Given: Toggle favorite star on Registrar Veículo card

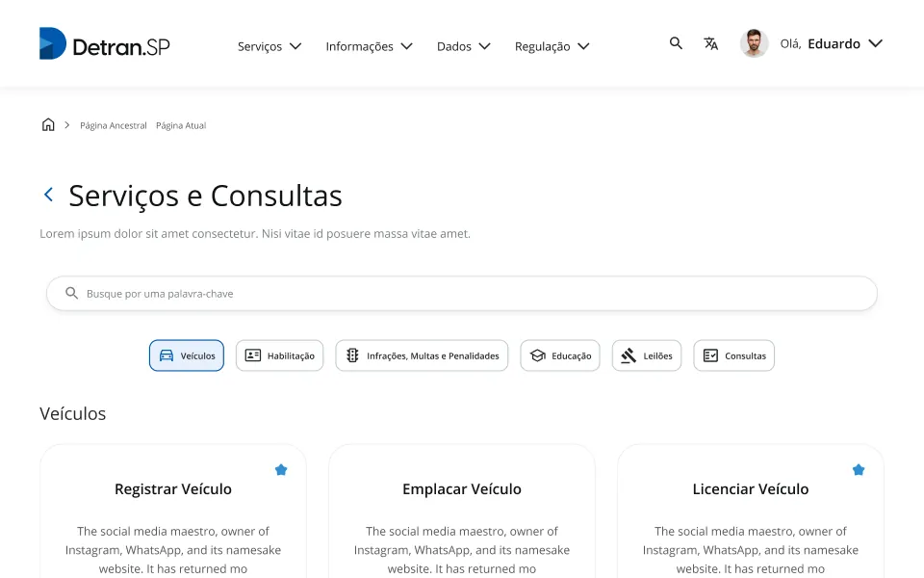Looking at the screenshot, I should point(281,469).
